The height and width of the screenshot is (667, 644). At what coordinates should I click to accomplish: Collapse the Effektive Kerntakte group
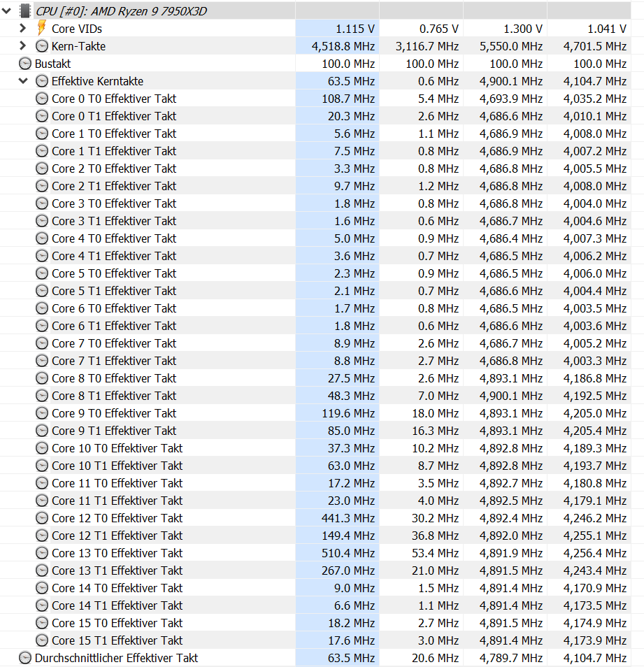(23, 81)
